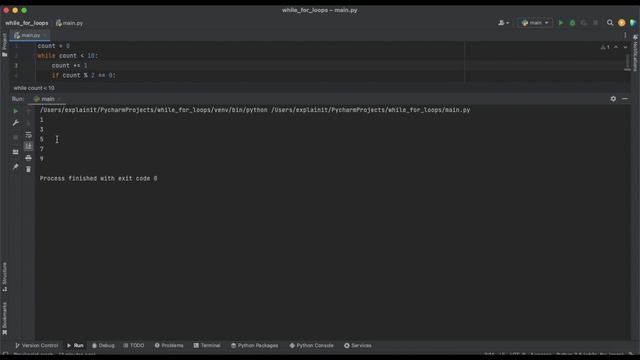The width and height of the screenshot is (640, 360).
Task: Open editor tab options three-dot menu
Action: coord(625,35)
